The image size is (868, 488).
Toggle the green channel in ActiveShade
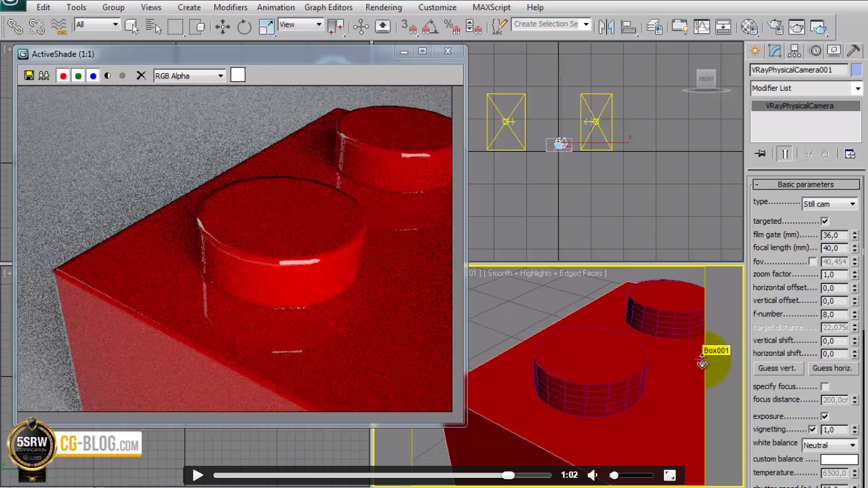pyautogui.click(x=78, y=76)
